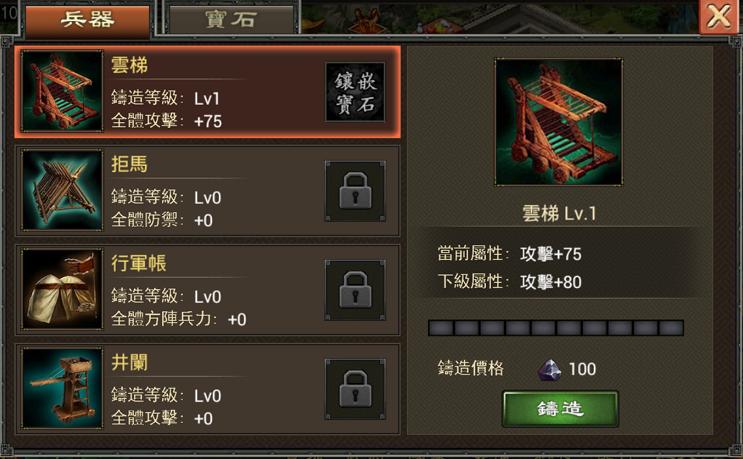743x459 pixels.
Task: Select the 拒馬 barricade icon
Action: pyautogui.click(x=62, y=190)
